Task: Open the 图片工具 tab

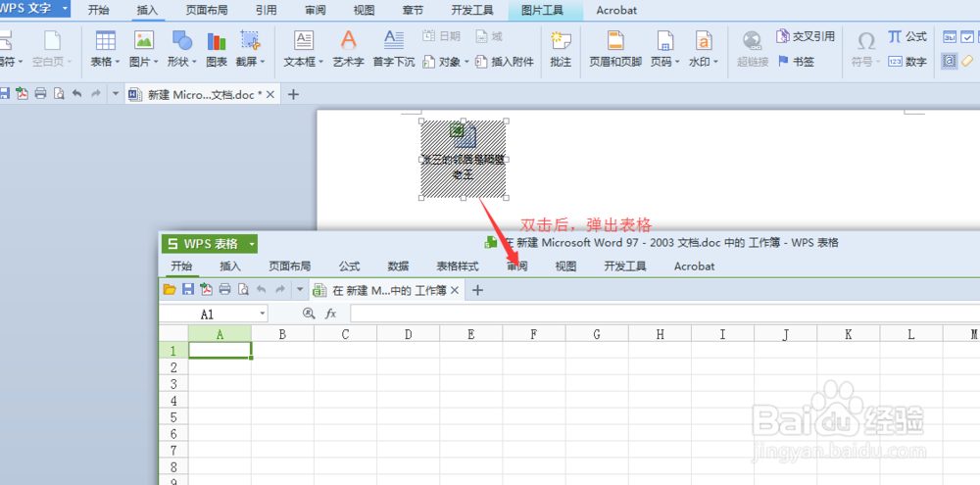Action: 542,11
